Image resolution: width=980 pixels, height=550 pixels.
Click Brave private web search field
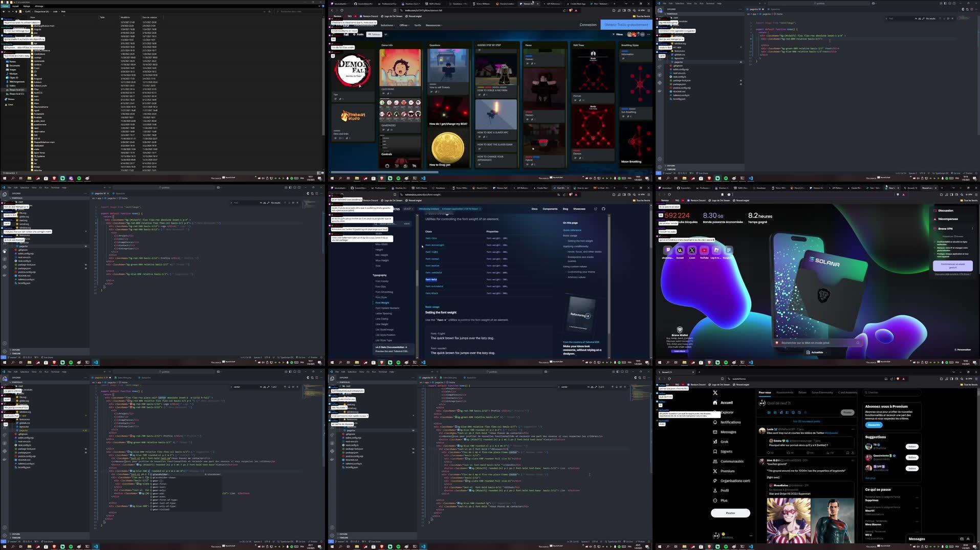(818, 343)
